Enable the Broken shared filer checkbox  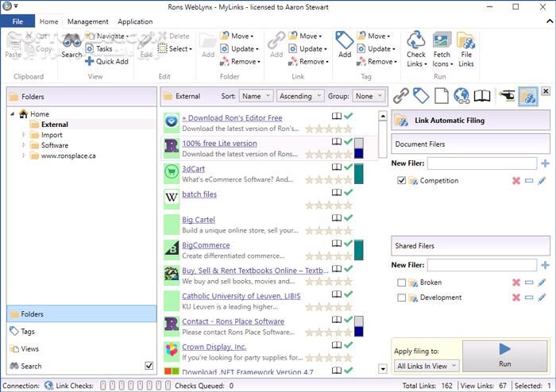402,282
